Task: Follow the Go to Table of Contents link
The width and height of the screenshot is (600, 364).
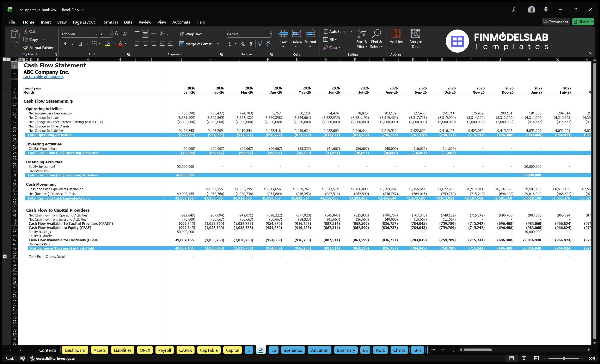Action: tap(43, 77)
